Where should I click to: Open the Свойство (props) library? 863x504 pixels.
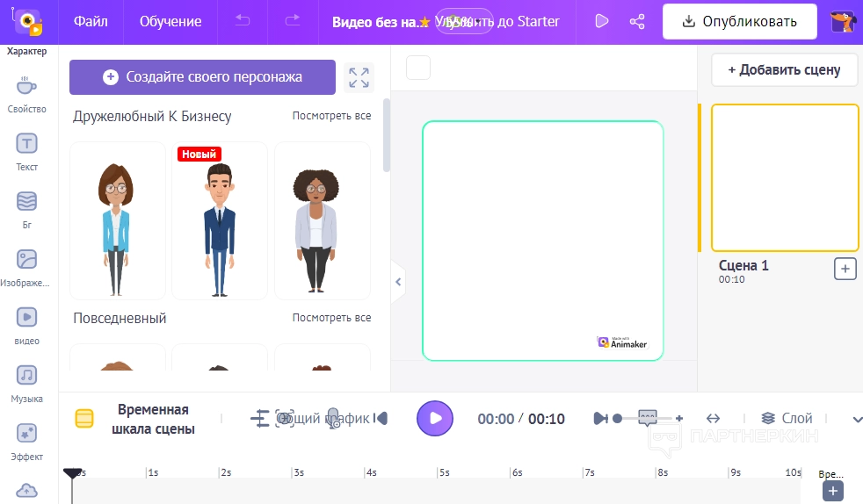tap(26, 95)
